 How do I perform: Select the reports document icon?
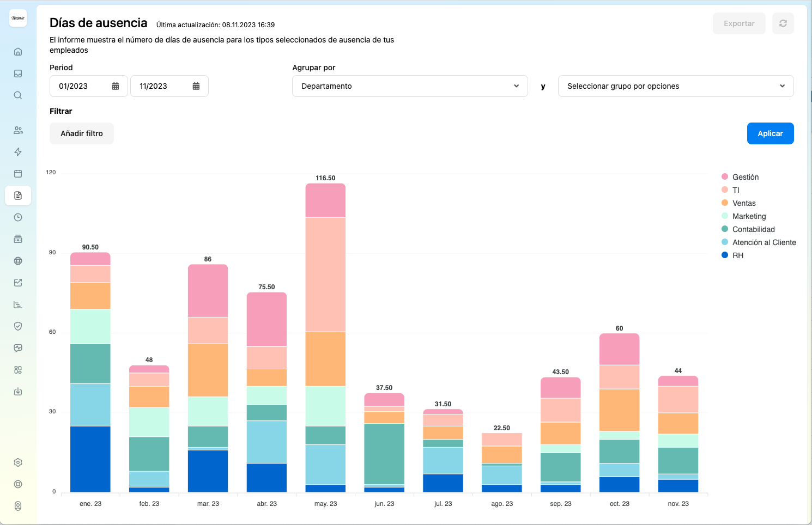pyautogui.click(x=18, y=196)
